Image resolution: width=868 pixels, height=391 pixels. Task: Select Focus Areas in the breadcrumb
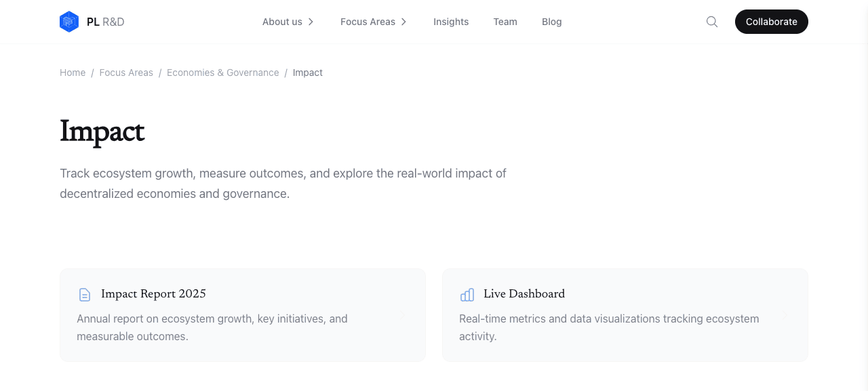126,73
